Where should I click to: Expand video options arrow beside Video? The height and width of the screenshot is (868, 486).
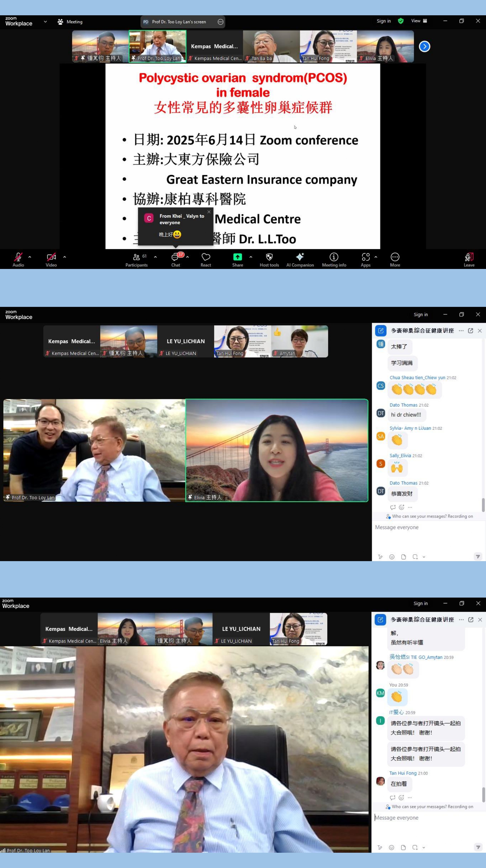coord(65,257)
